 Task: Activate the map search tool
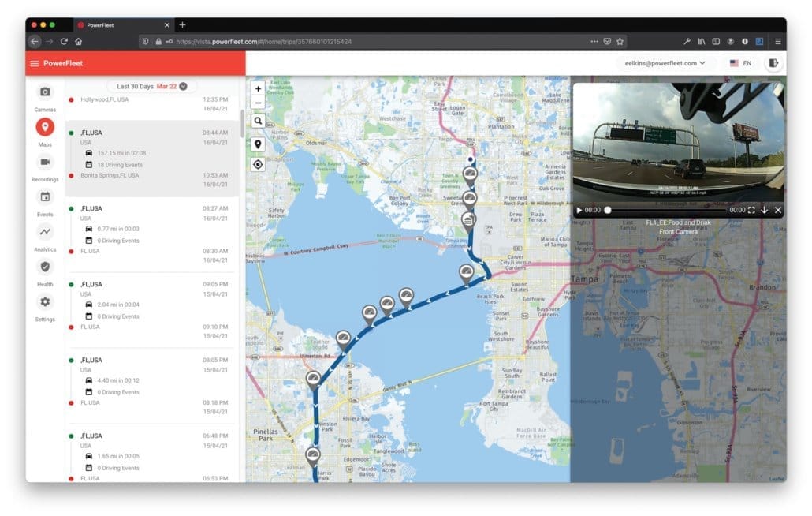tap(259, 121)
